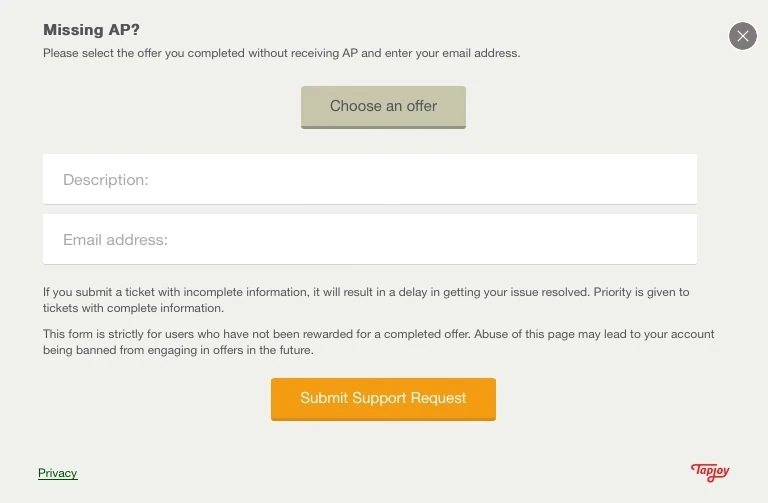Click the incomplete information notice paragraph

point(366,300)
